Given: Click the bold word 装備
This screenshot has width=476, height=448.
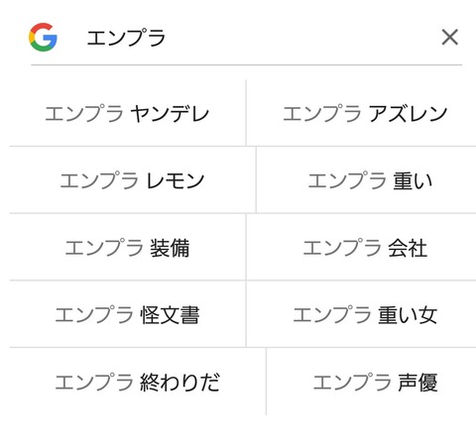Looking at the screenshot, I should click(x=170, y=248).
